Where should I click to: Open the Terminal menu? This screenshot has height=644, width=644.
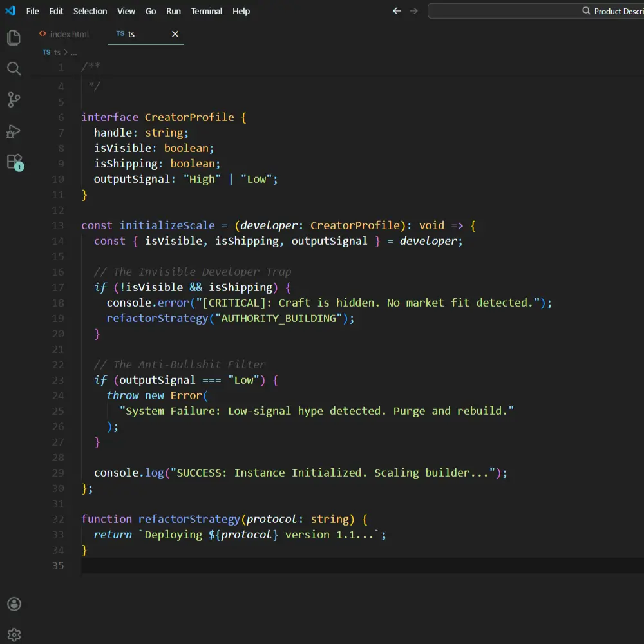pyautogui.click(x=207, y=11)
